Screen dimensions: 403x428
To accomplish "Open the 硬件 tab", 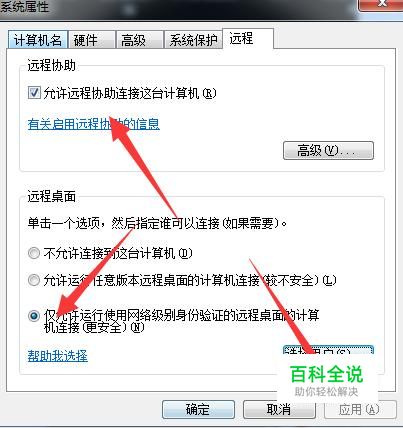I will [x=92, y=40].
